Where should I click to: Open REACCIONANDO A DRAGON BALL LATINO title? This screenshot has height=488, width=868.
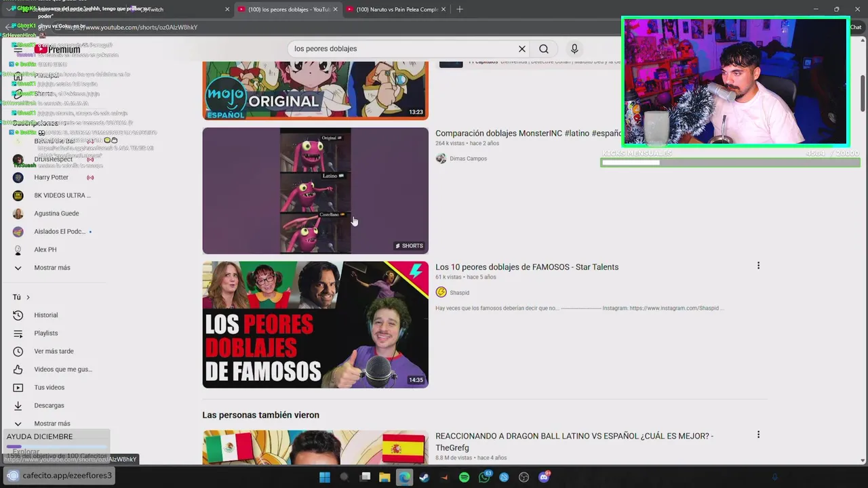tap(574, 441)
